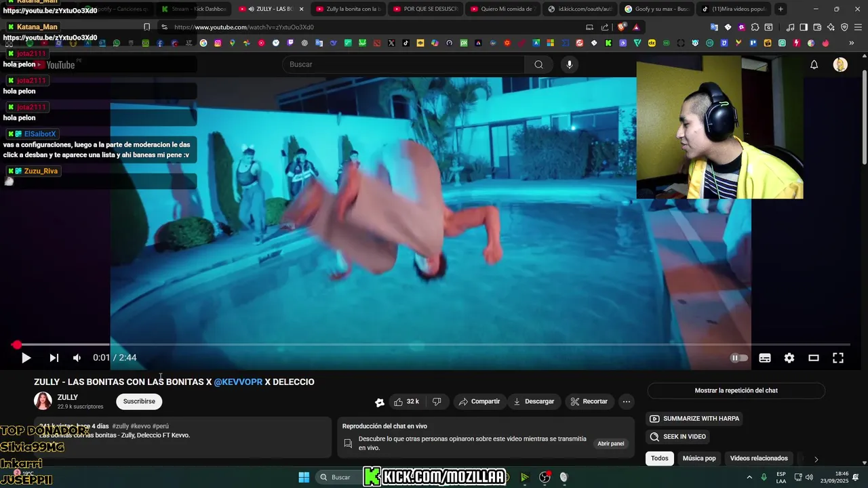
Task: Switch to POR QUE SE DESUSCR tab
Action: tap(425, 9)
